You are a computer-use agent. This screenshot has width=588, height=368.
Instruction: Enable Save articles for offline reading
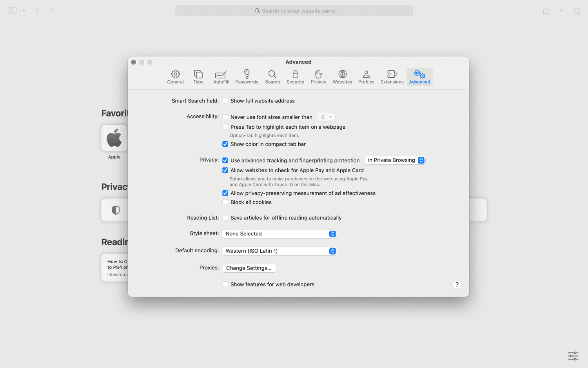point(225,218)
